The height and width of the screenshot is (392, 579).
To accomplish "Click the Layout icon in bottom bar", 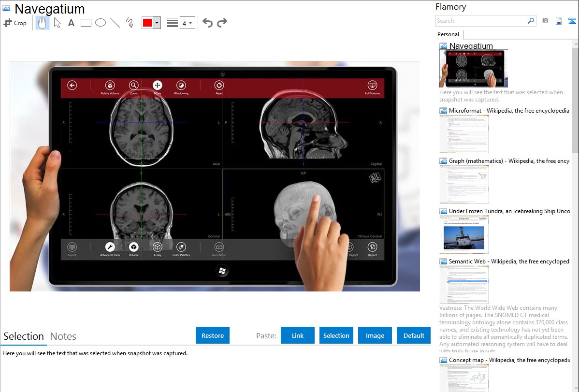I will click(72, 247).
